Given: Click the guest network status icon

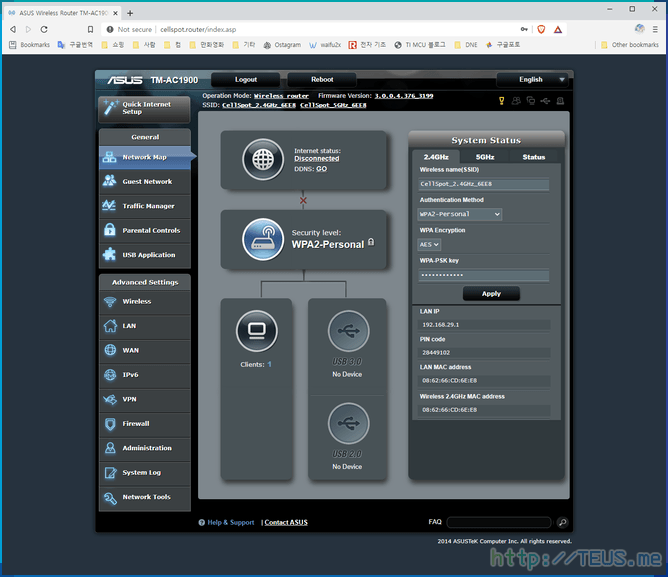Looking at the screenshot, I should pos(516,101).
